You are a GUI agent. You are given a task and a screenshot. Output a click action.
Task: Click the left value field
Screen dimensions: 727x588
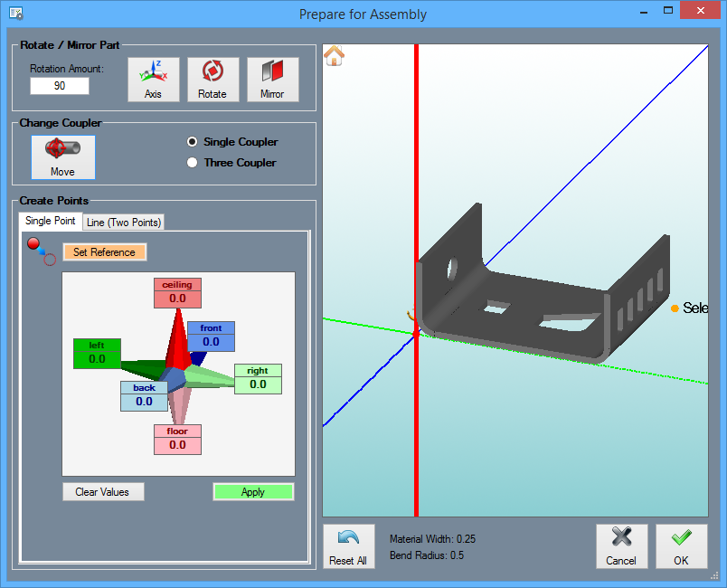click(x=97, y=359)
